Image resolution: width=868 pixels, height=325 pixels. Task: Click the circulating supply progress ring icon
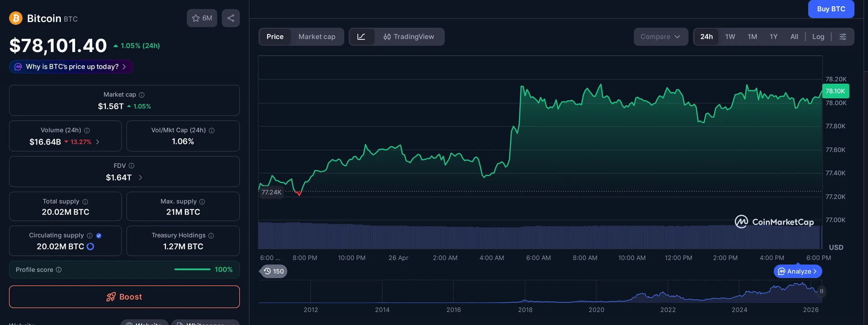(90, 246)
